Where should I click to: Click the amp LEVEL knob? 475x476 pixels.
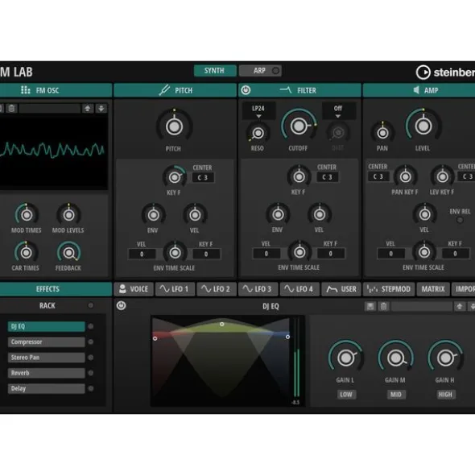[x=423, y=126]
